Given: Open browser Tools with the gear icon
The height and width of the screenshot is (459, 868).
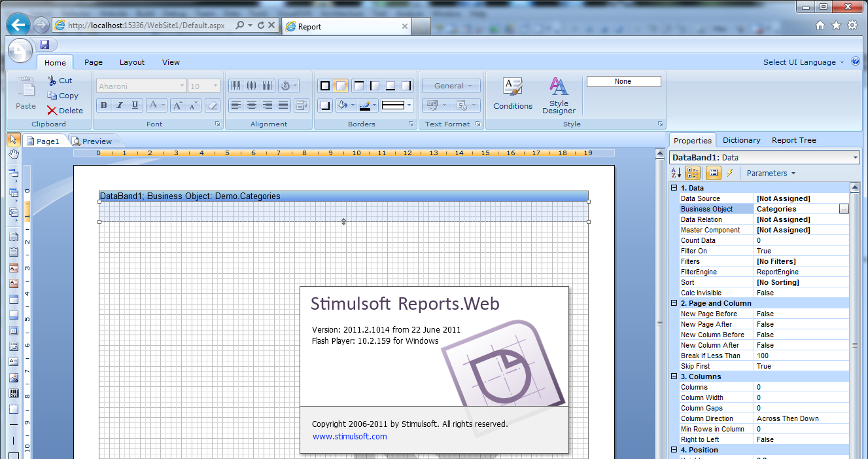Looking at the screenshot, I should coord(852,26).
